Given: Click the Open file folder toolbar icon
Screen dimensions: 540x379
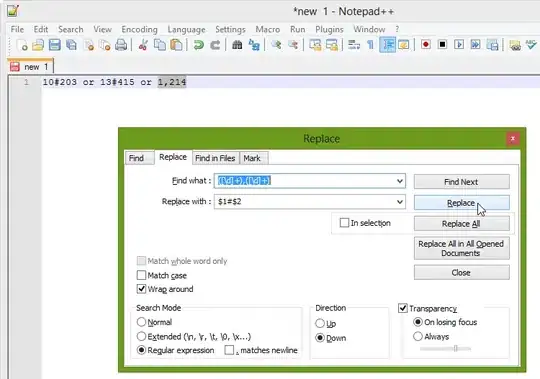Looking at the screenshot, I should click(38, 45).
